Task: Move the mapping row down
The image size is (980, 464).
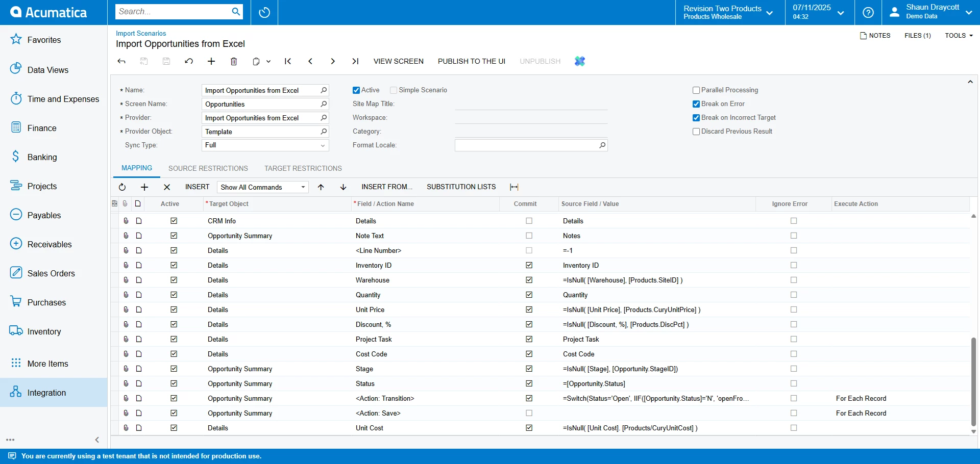Action: click(x=344, y=187)
